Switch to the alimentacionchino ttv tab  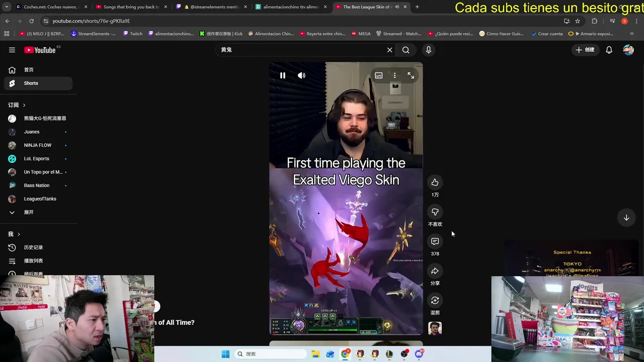(291, 7)
